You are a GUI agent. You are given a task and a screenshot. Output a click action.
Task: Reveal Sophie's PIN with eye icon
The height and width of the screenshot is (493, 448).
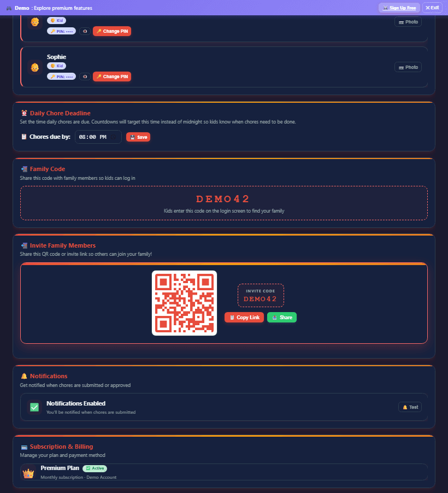pyautogui.click(x=85, y=77)
